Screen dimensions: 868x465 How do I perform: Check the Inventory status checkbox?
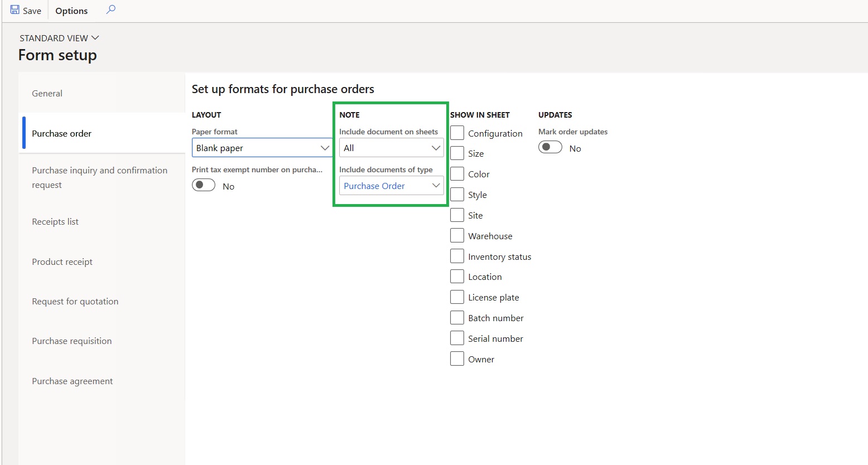457,256
